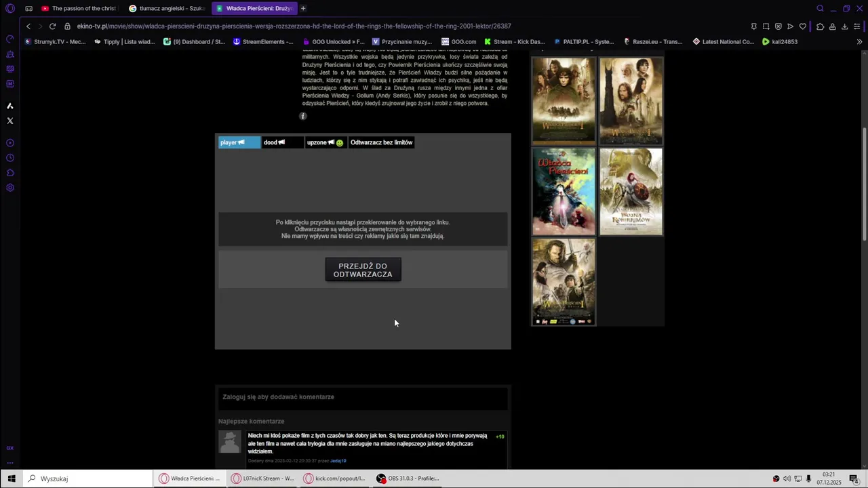Open the ad blocker shield icon
Viewport: 868px width, 488px height.
(778, 26)
